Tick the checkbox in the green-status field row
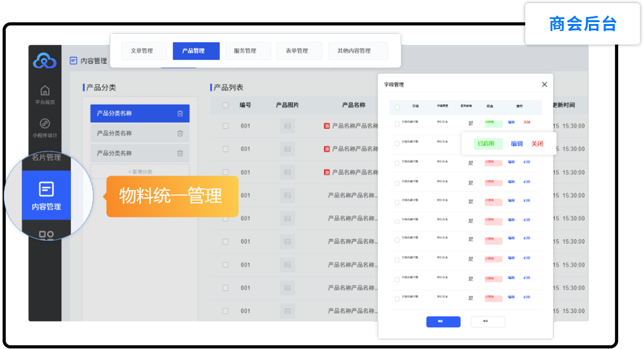644x349 pixels. (397, 123)
